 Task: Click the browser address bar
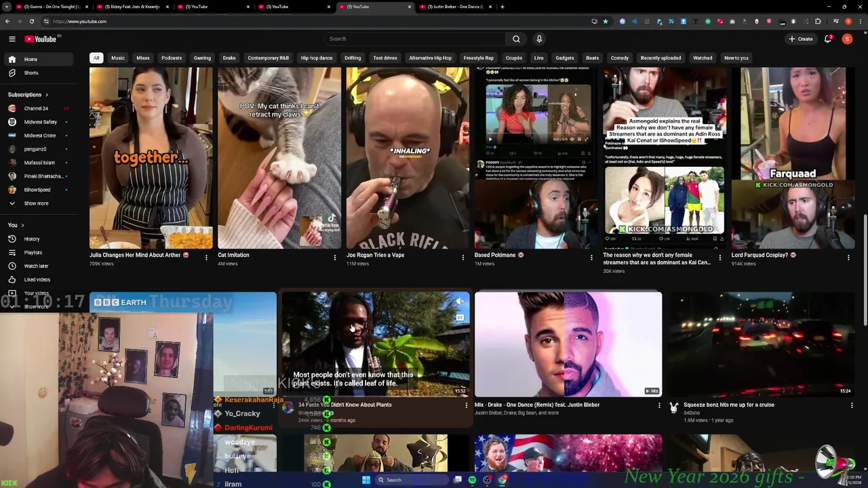pyautogui.click(x=312, y=21)
